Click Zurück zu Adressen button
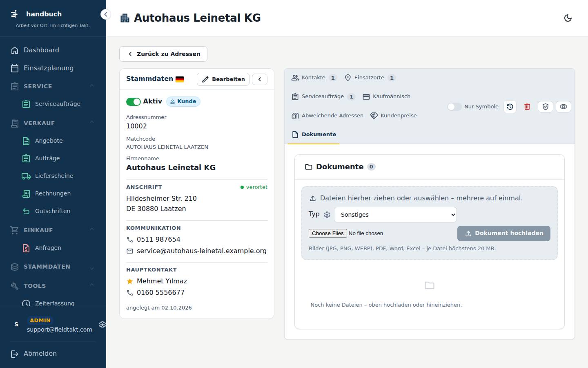Screen dimensions: 588x368 pos(163,54)
